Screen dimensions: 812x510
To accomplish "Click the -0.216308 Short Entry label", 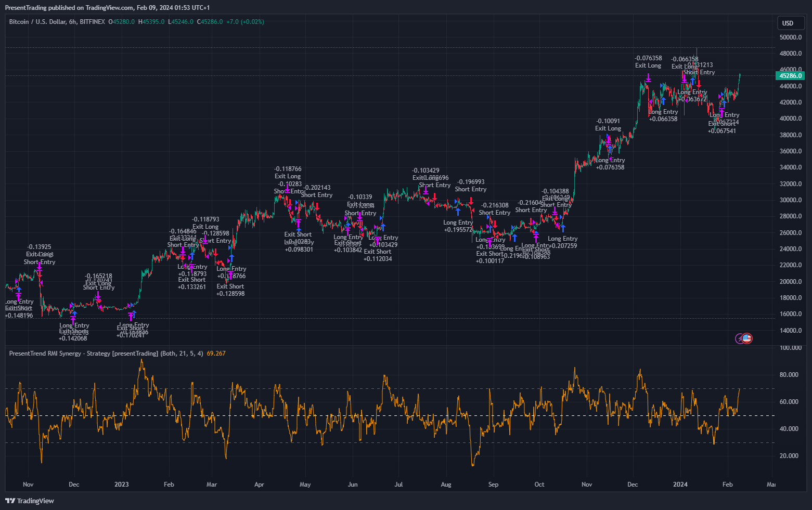I will coord(495,205).
